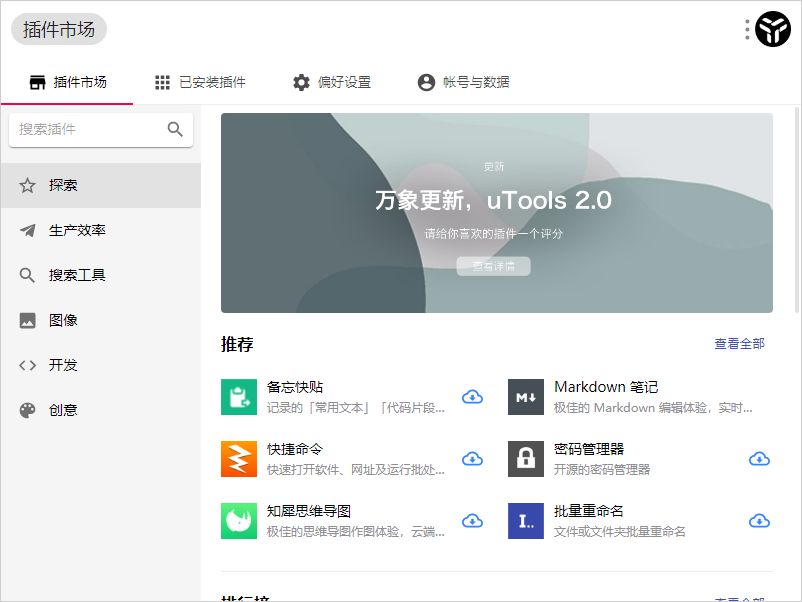
Task: Open 查看全部 link in 推荐 section
Action: (x=739, y=343)
